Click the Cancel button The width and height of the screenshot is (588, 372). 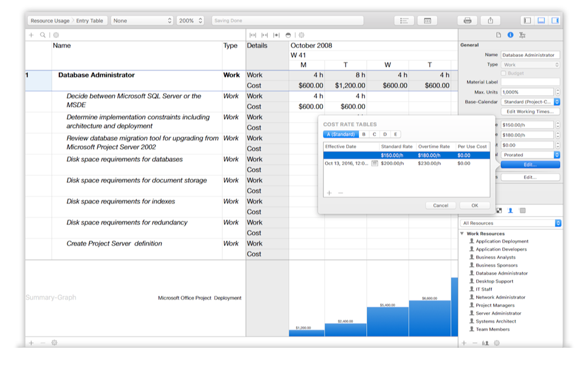point(441,205)
